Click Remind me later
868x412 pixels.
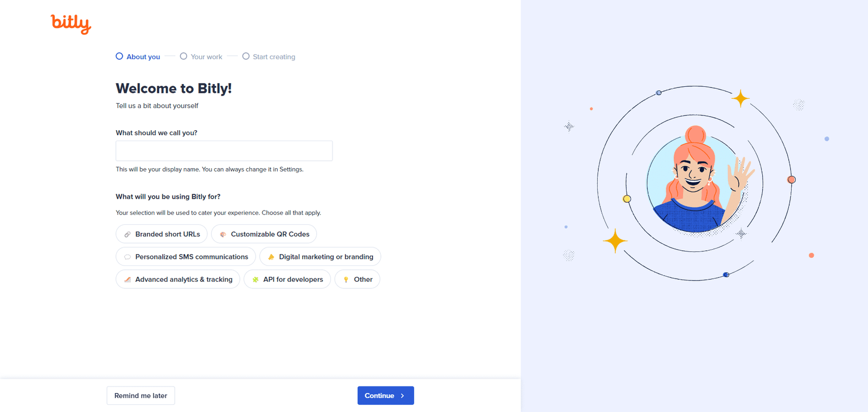click(141, 396)
